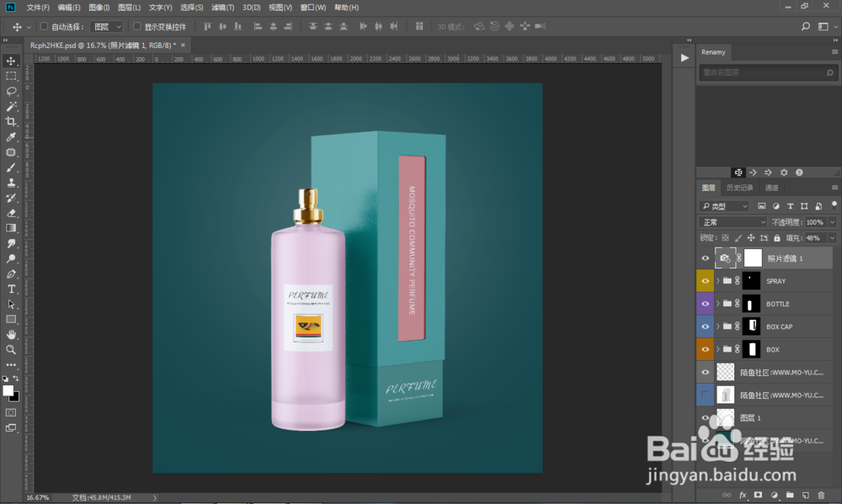Delete layer with trash icon

pos(820,495)
